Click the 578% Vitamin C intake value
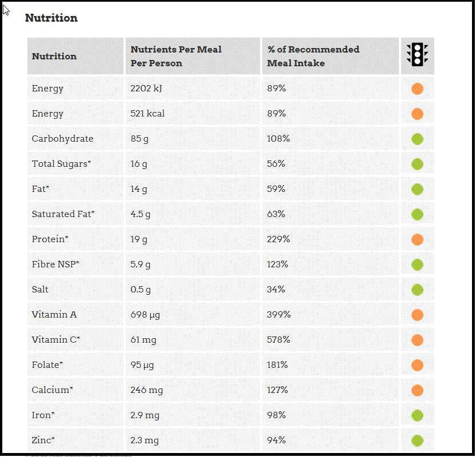The height and width of the screenshot is (457, 476). (279, 340)
